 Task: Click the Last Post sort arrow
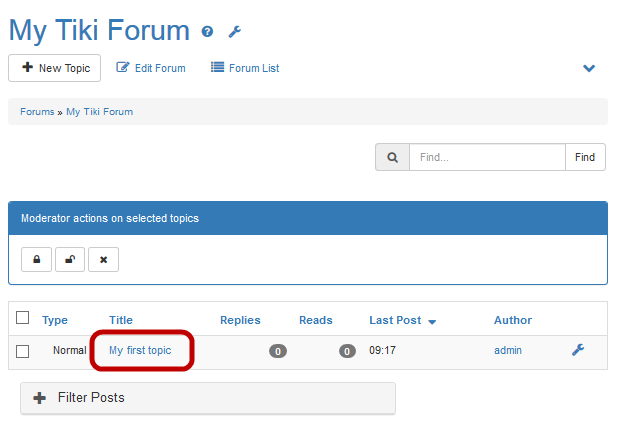coord(432,321)
